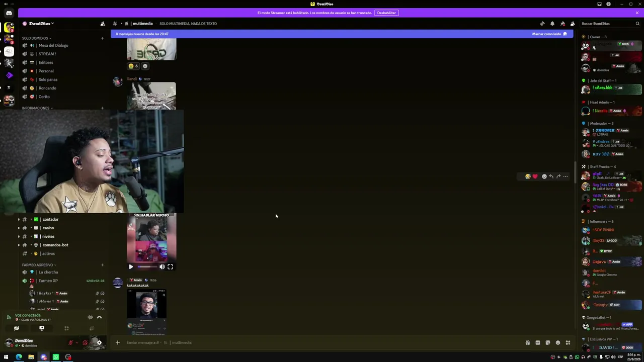Reply to the hovered message
Viewport: 644px width, 362px height.
551,176
